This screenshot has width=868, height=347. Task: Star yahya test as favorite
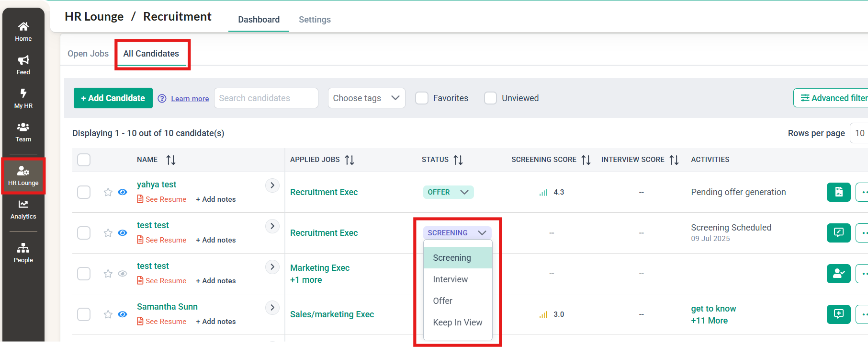click(x=108, y=192)
